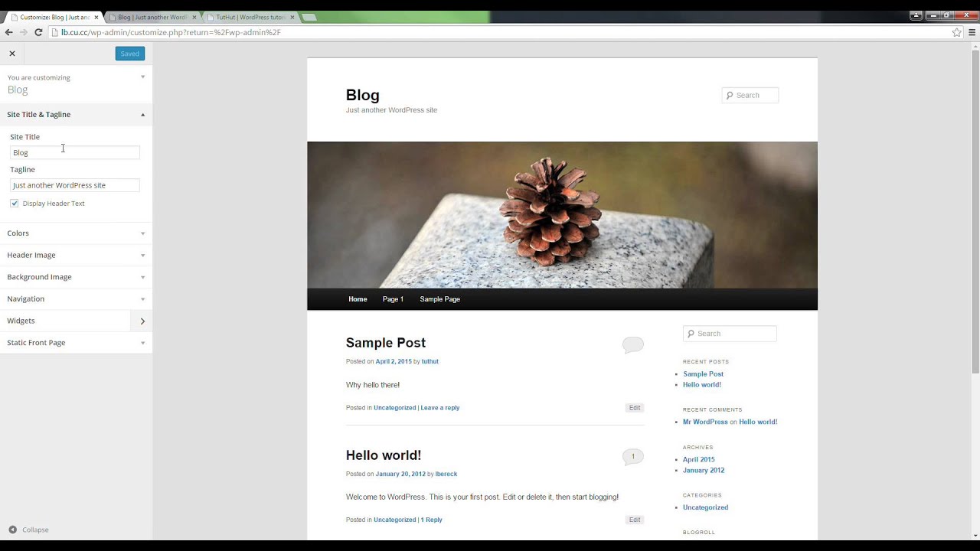Click the Sample Post Edit button
The height and width of the screenshot is (551, 980).
[635, 408]
